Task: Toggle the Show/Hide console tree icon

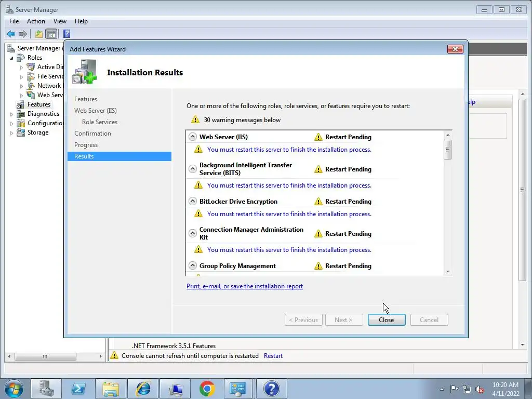Action: click(x=51, y=34)
